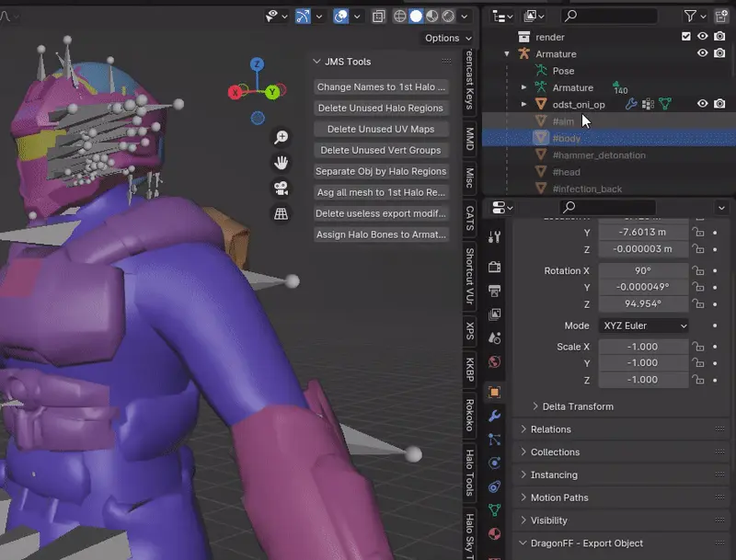Click the viewport zoom magnifier icon
Image resolution: width=736 pixels, height=560 pixels.
tap(282, 137)
